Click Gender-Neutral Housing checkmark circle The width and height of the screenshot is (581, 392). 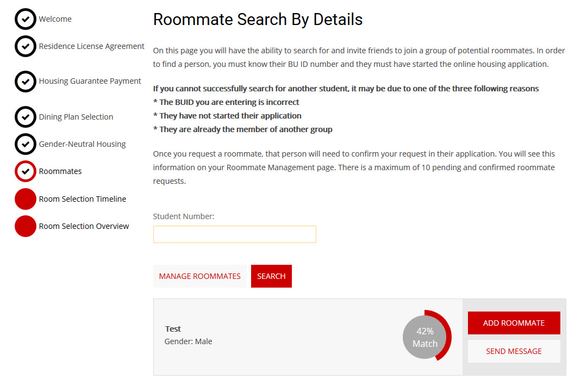(x=25, y=144)
